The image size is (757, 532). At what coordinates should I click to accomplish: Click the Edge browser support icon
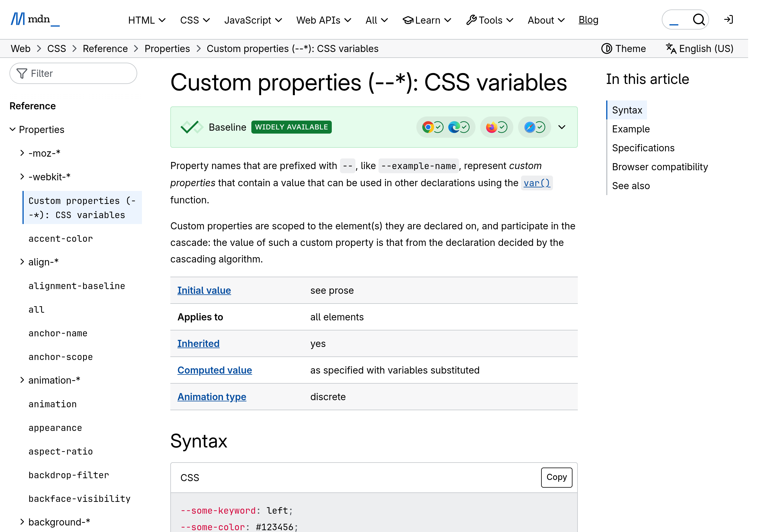tap(454, 127)
